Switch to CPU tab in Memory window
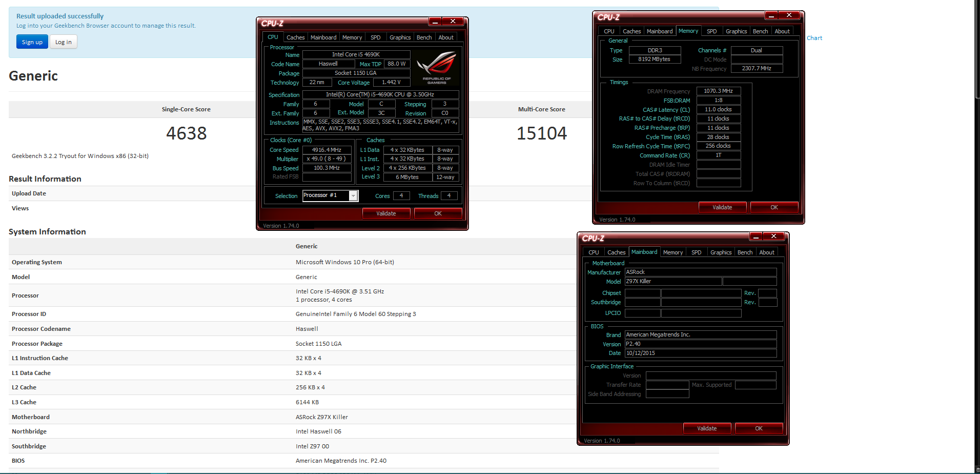 [x=609, y=31]
